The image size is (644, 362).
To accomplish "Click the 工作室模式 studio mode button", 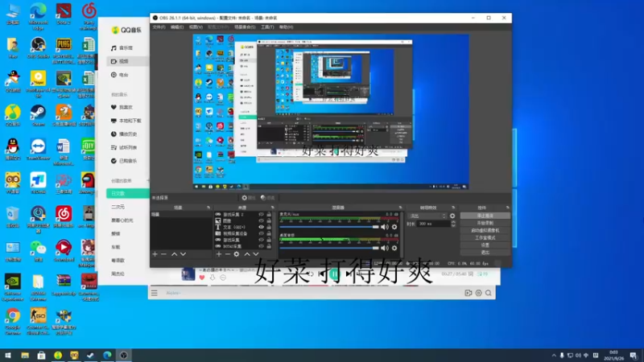I will pos(485,237).
